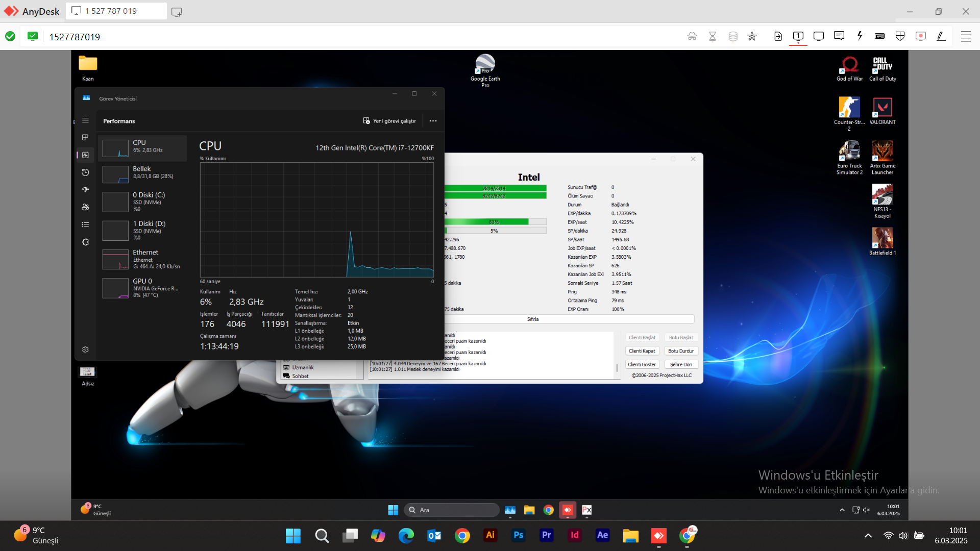
Task: Click the AnyDesk favorites star icon
Action: pos(752,36)
